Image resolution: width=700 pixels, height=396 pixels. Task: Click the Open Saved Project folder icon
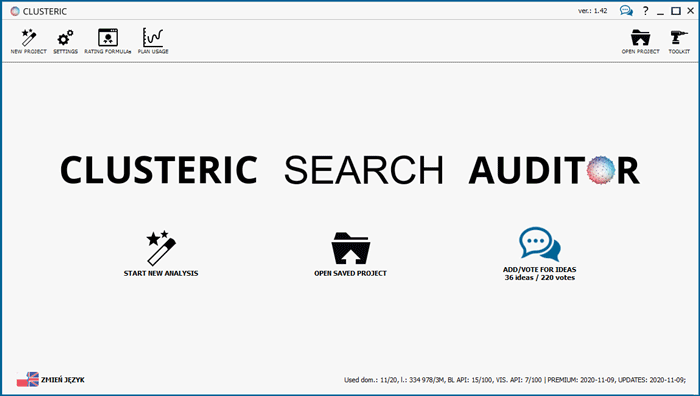[350, 248]
